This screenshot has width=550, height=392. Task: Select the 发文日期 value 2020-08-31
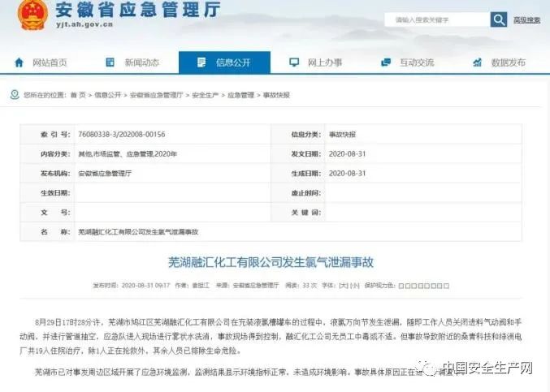pos(347,153)
